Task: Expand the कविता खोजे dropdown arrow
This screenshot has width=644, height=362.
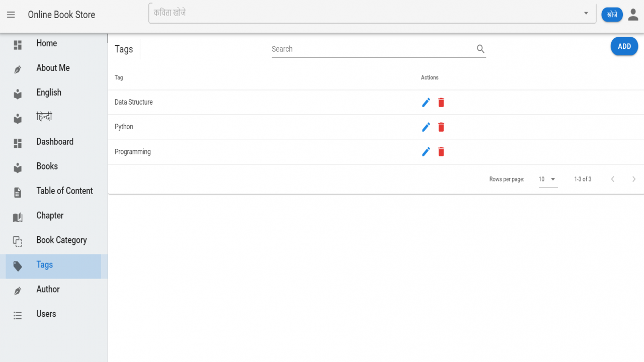Action: click(x=586, y=14)
